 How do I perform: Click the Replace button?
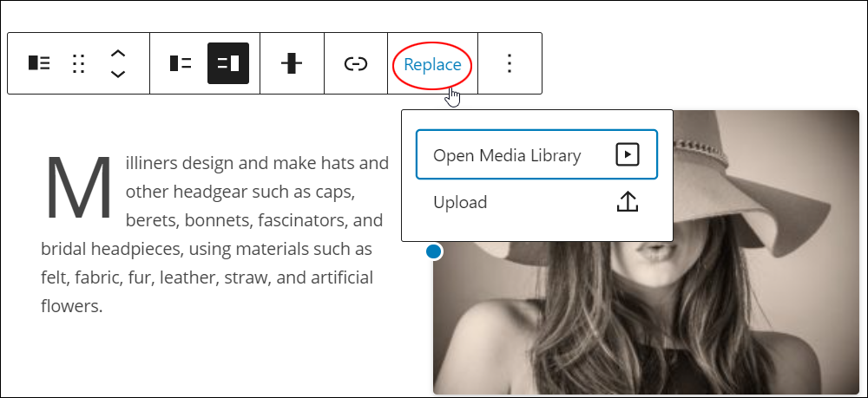click(432, 65)
